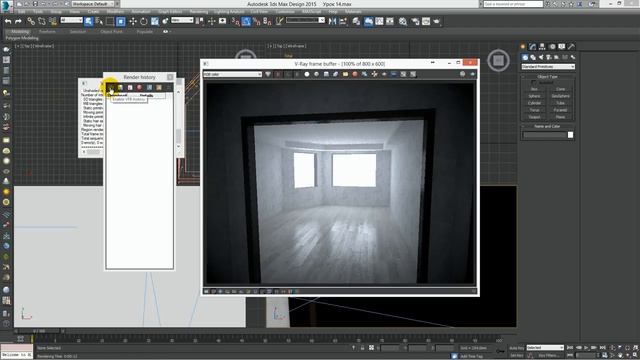Toggle Window/Crossing selection mode
This screenshot has height=360, width=640.
(121, 21)
